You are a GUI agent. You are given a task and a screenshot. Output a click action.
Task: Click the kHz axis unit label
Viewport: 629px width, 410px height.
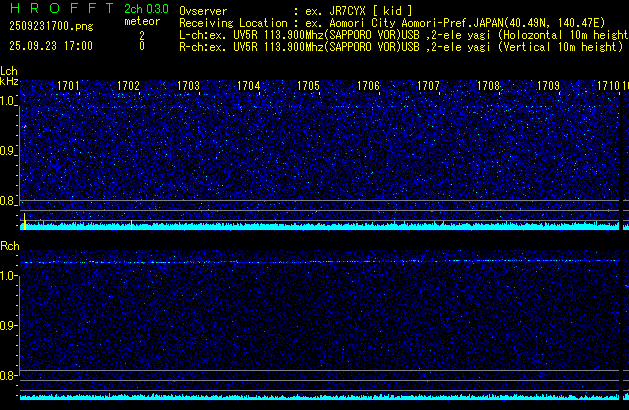9,81
